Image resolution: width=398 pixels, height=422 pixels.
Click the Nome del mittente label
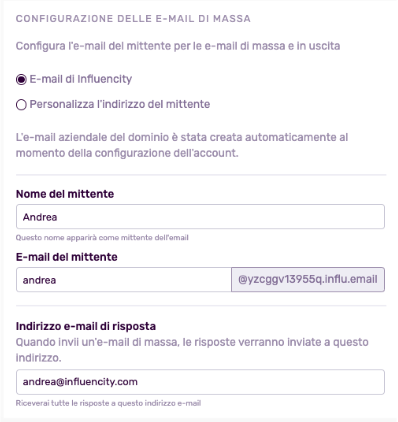click(65, 194)
